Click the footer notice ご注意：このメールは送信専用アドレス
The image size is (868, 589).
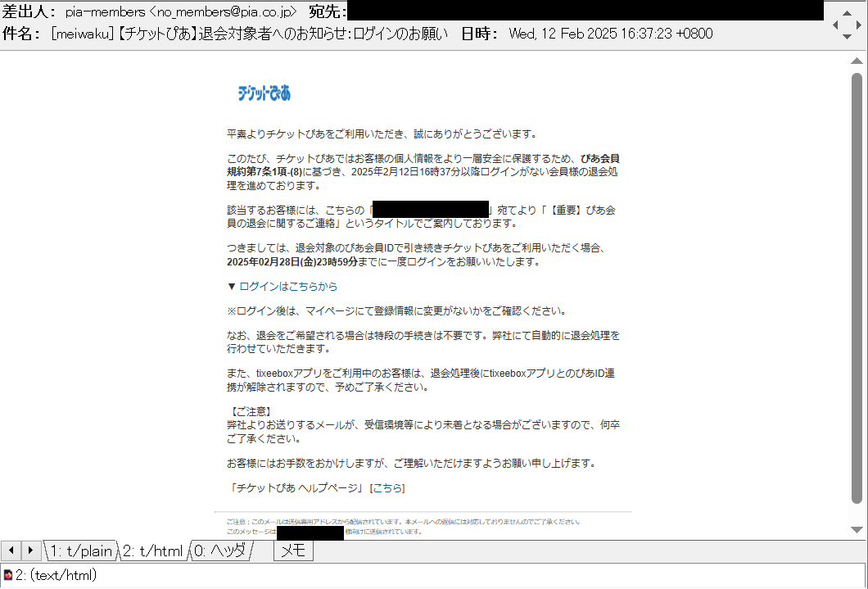[403, 522]
